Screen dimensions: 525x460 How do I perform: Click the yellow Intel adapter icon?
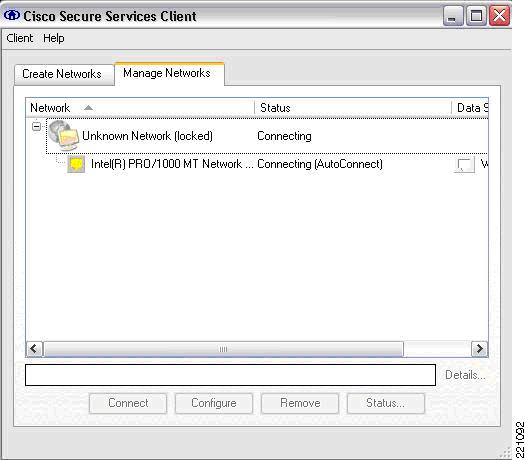[76, 164]
